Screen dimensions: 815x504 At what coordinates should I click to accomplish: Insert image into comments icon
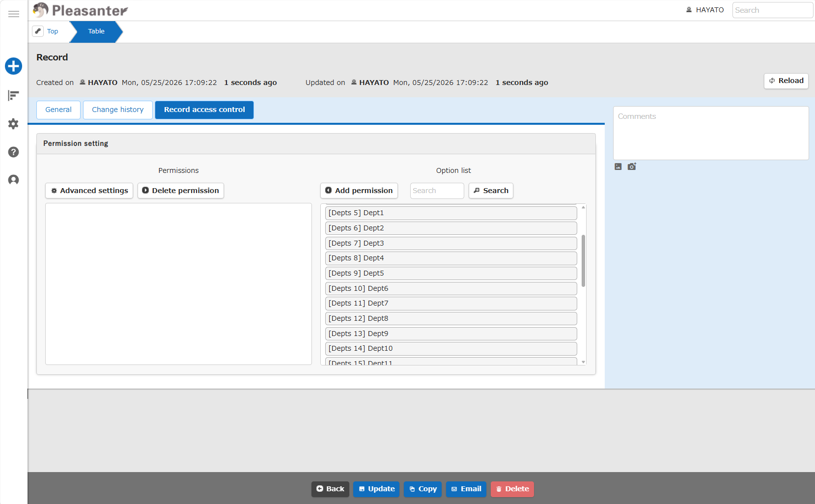pos(618,167)
